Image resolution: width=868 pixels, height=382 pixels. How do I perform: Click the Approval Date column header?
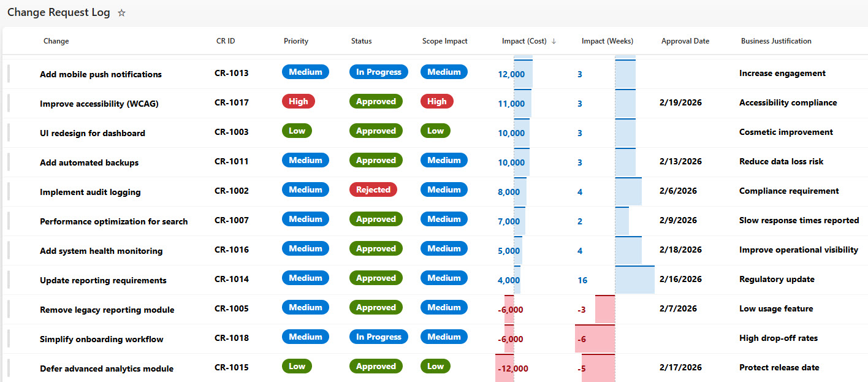click(685, 41)
